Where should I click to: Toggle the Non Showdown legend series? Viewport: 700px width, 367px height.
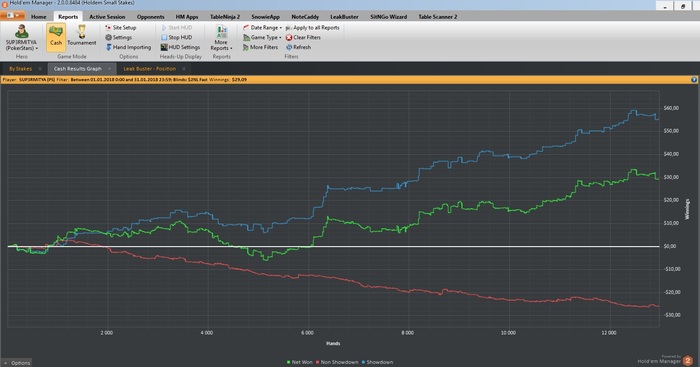click(337, 362)
